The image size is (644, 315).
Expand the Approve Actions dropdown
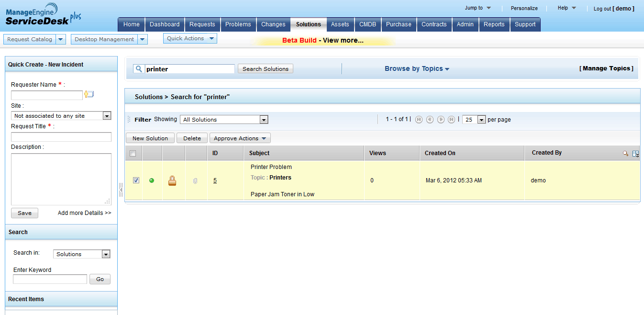click(x=240, y=138)
